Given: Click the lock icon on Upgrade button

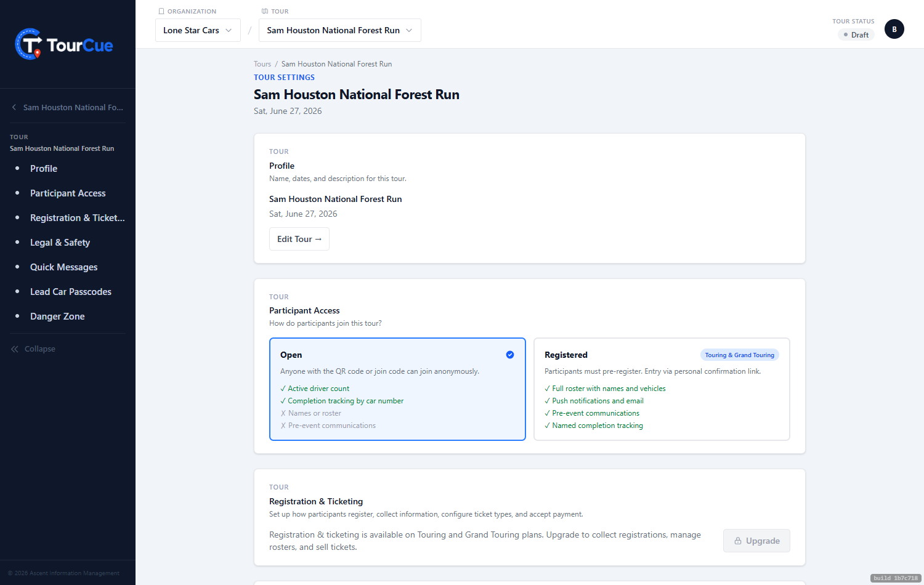Looking at the screenshot, I should tap(738, 541).
